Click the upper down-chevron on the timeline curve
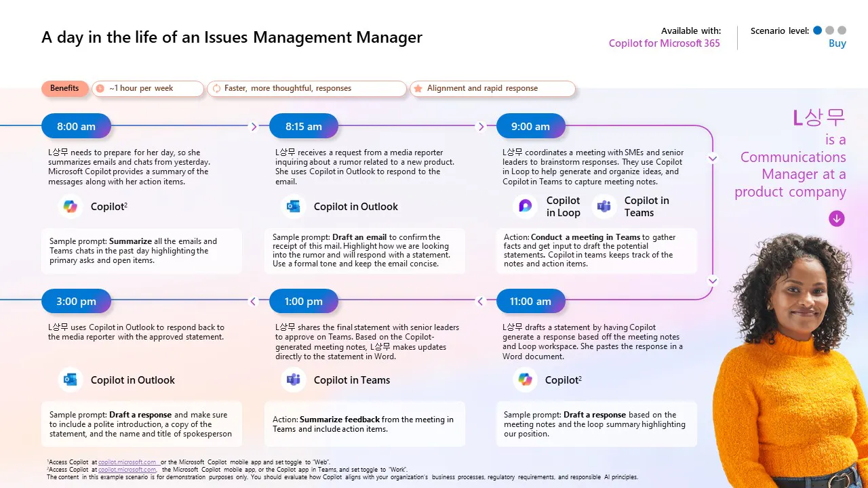The image size is (868, 488). click(x=712, y=159)
